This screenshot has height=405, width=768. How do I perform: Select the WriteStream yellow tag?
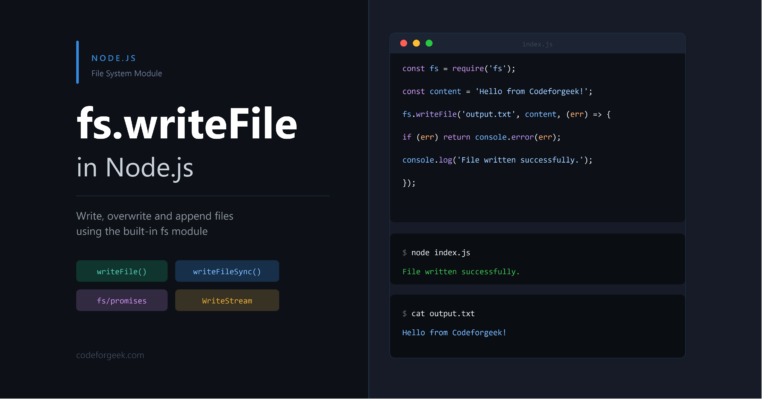pos(227,301)
